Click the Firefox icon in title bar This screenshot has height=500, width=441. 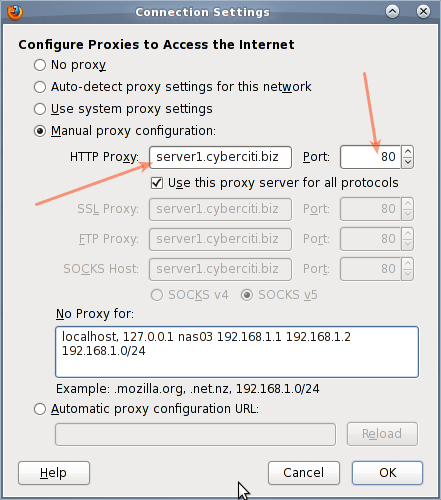pyautogui.click(x=15, y=12)
